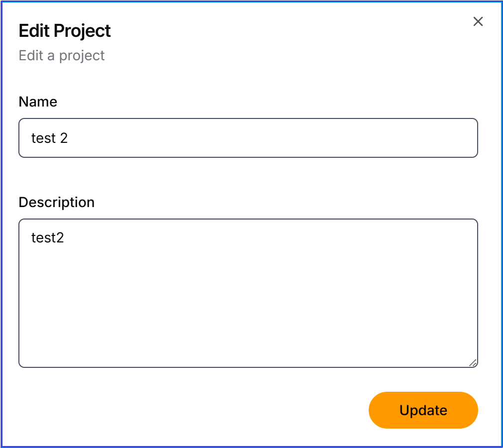Click the word "Project" in the bold title
Viewport: 503px width, 448px height.
[x=82, y=31]
